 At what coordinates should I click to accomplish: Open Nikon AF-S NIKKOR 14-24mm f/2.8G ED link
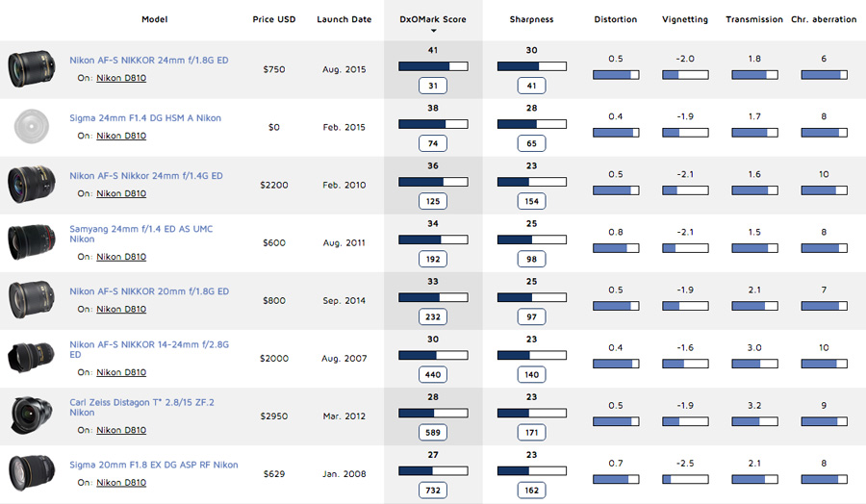pyautogui.click(x=149, y=349)
